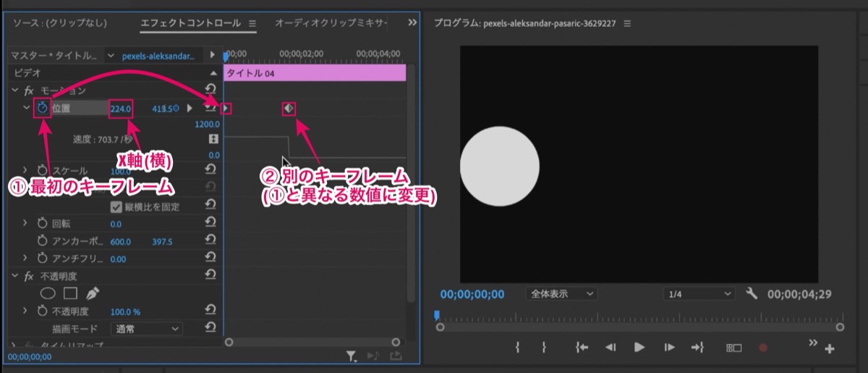Toggle the 位置 (Position) stopwatch animation icon
Screen dimensions: 868x373
tap(43, 109)
